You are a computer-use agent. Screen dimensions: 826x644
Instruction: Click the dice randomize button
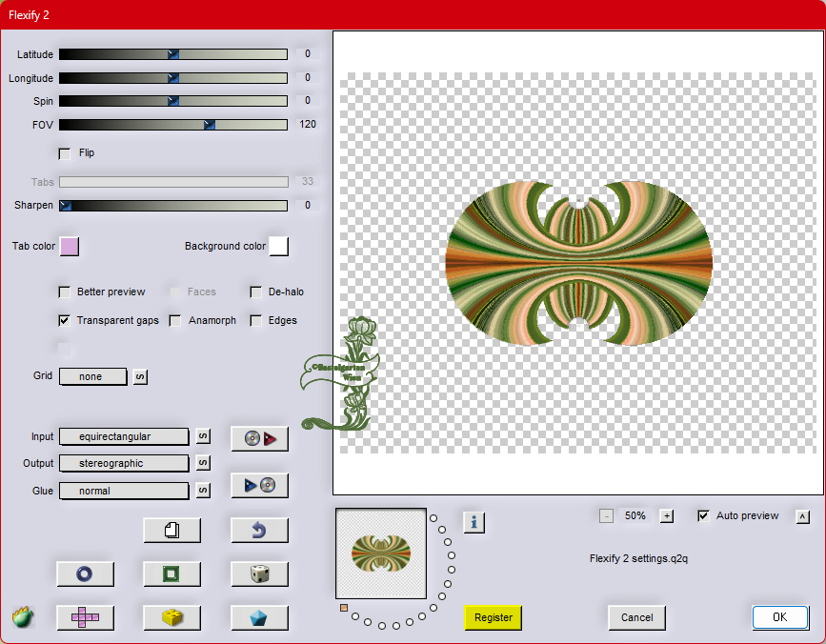point(259,574)
